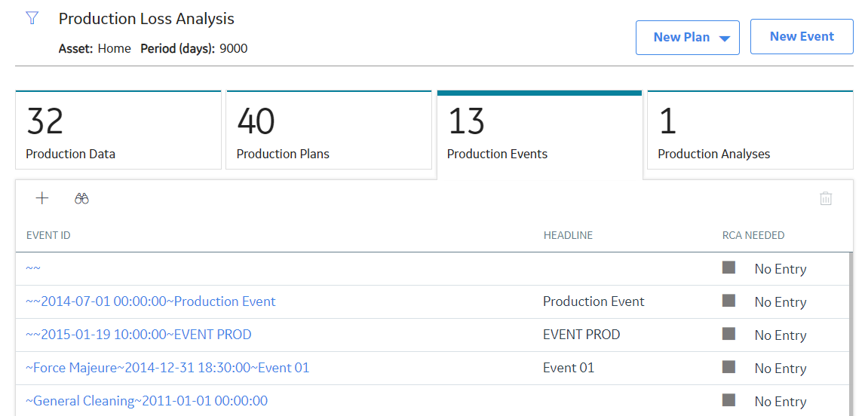868x416 pixels.
Task: Open the 2014-07-01 Production Event link
Action: point(151,301)
